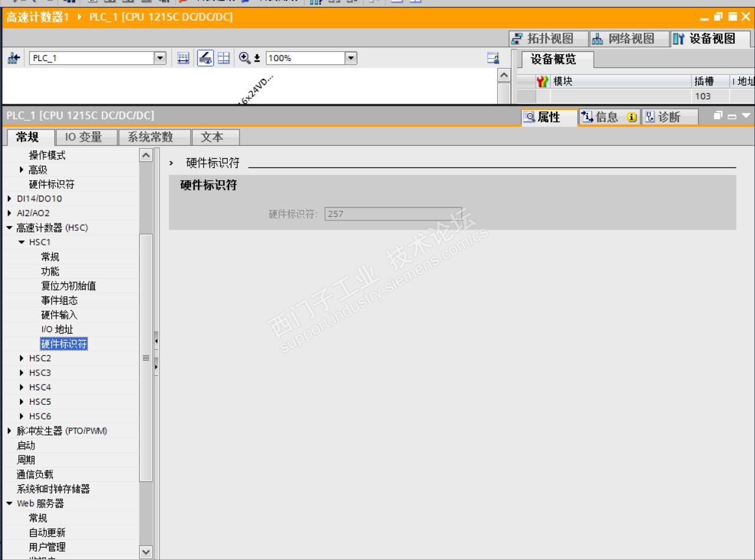Image resolution: width=755 pixels, height=560 pixels.
Task: Select 常规 under HSC1
Action: coord(50,256)
